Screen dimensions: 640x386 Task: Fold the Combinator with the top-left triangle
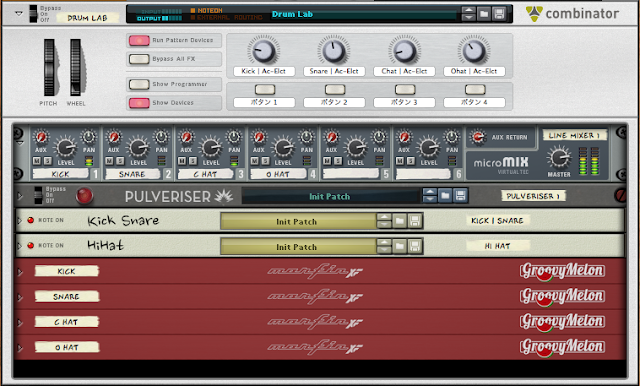pyautogui.click(x=19, y=13)
